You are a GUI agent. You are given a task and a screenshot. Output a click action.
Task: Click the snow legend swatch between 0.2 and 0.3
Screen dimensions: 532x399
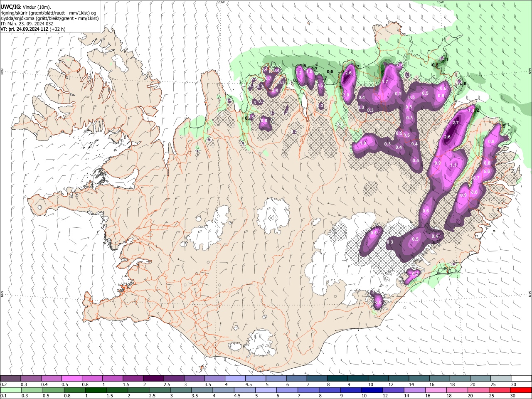10,378
